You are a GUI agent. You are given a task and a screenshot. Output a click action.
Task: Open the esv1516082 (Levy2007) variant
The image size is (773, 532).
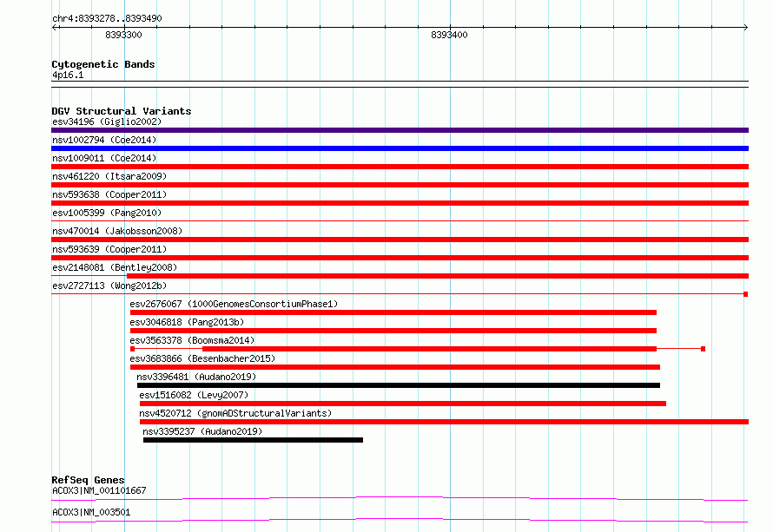[x=194, y=395]
